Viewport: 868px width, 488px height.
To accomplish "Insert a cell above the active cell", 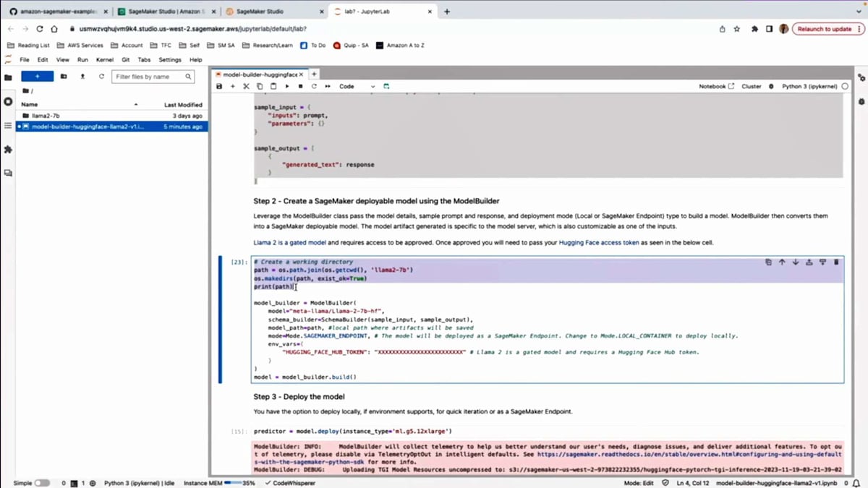I will [x=809, y=262].
